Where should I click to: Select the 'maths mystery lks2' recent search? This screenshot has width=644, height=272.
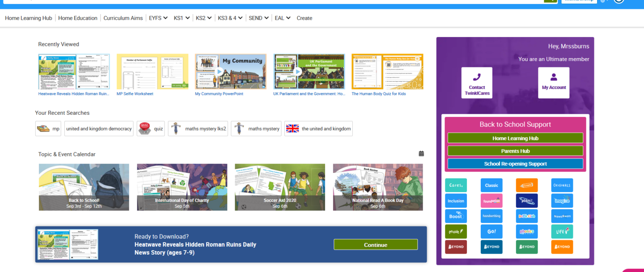coord(198,129)
